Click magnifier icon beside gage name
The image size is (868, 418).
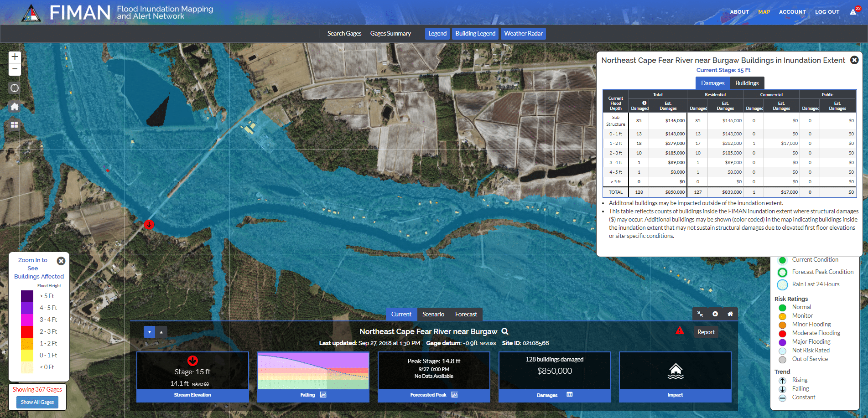pos(505,331)
